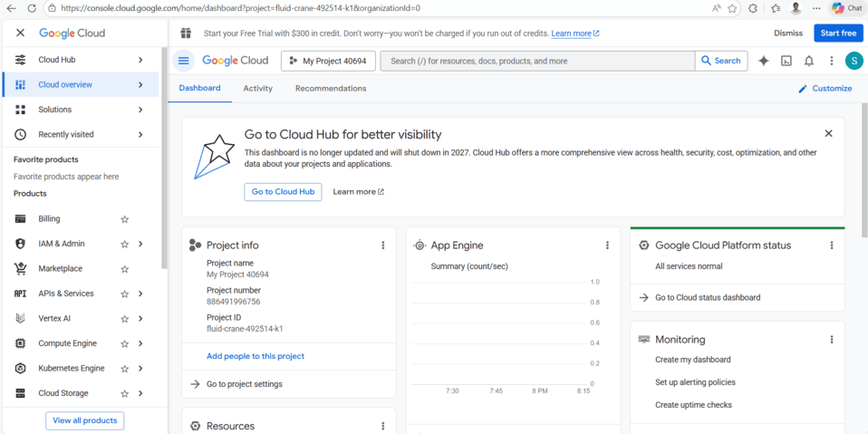Pin APIs & Services with its star

click(124, 294)
